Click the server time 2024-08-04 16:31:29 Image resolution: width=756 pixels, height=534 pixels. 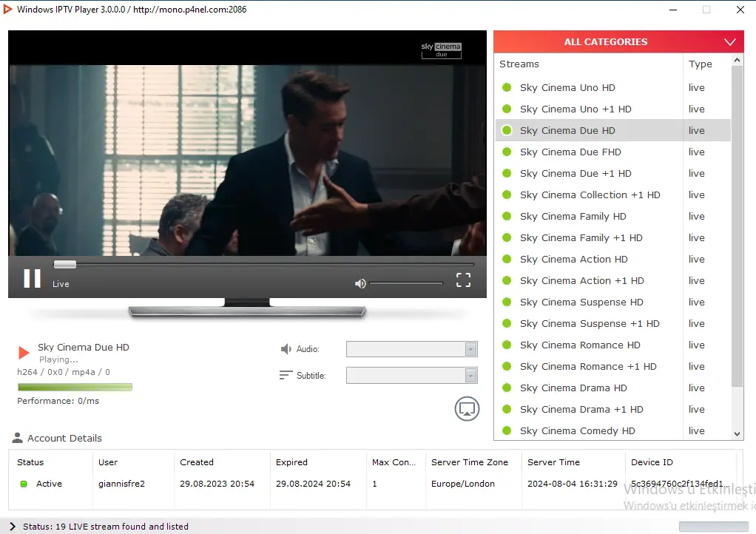[x=573, y=484]
